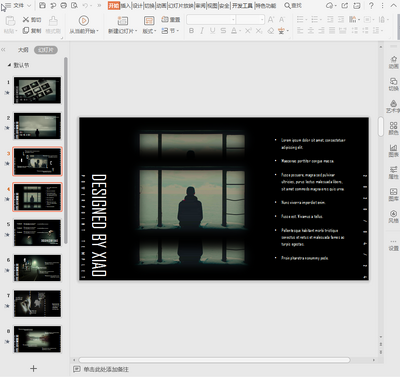Switch to Outline (大纲) panel tab

(x=23, y=50)
